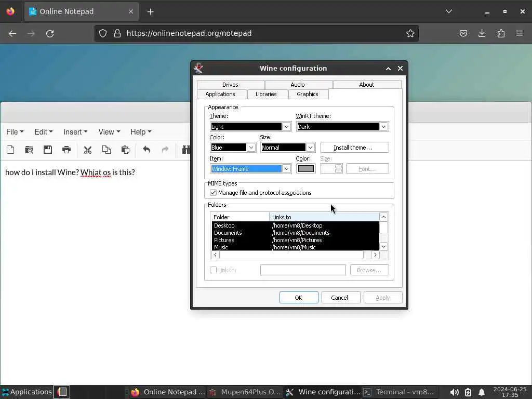Screen dimensions: 532x399
Task: Open the Theme dropdown showing Light
Action: [x=251, y=127]
